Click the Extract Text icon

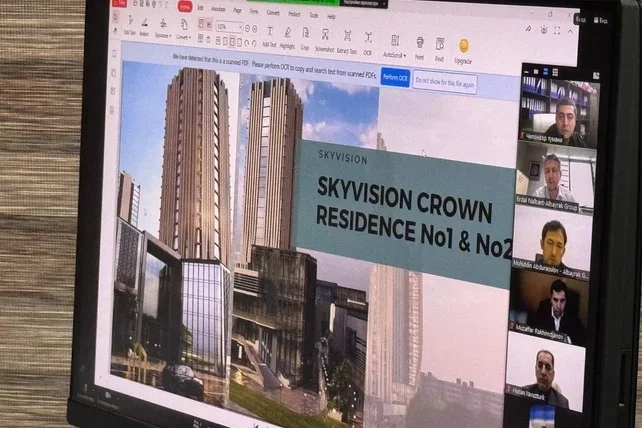(x=347, y=42)
